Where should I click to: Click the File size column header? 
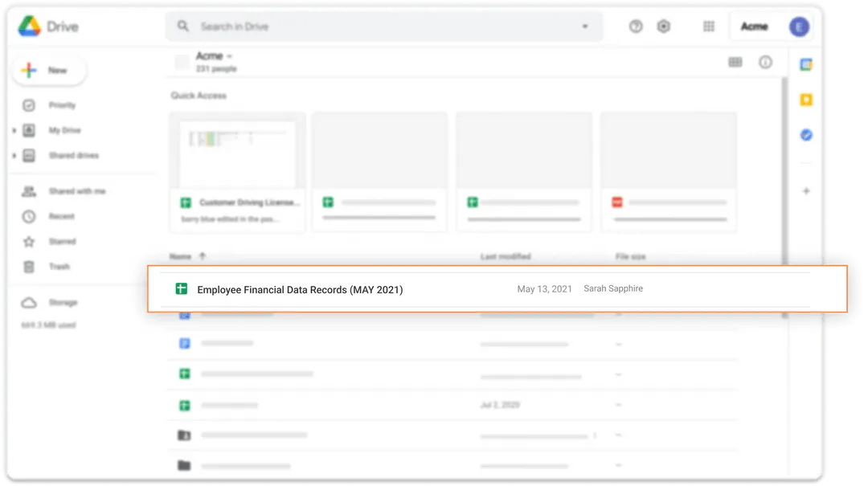pyautogui.click(x=631, y=256)
